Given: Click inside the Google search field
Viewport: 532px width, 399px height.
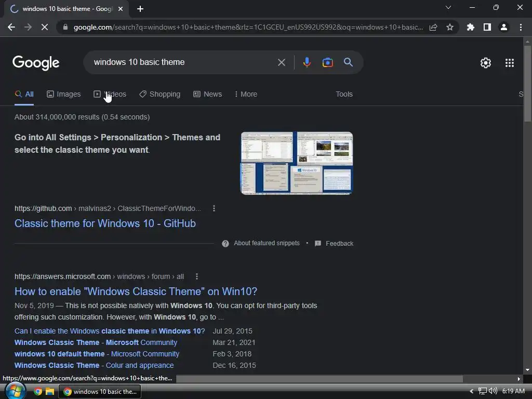Looking at the screenshot, I should [183, 62].
